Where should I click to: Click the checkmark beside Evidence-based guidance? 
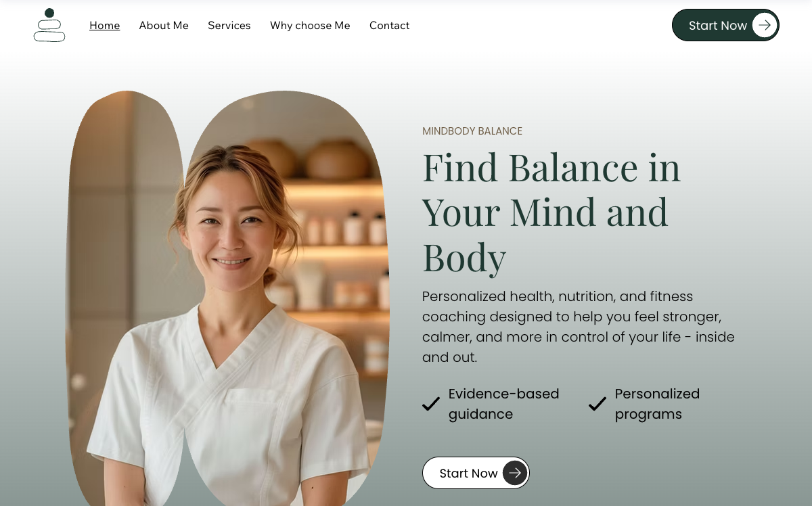[431, 404]
